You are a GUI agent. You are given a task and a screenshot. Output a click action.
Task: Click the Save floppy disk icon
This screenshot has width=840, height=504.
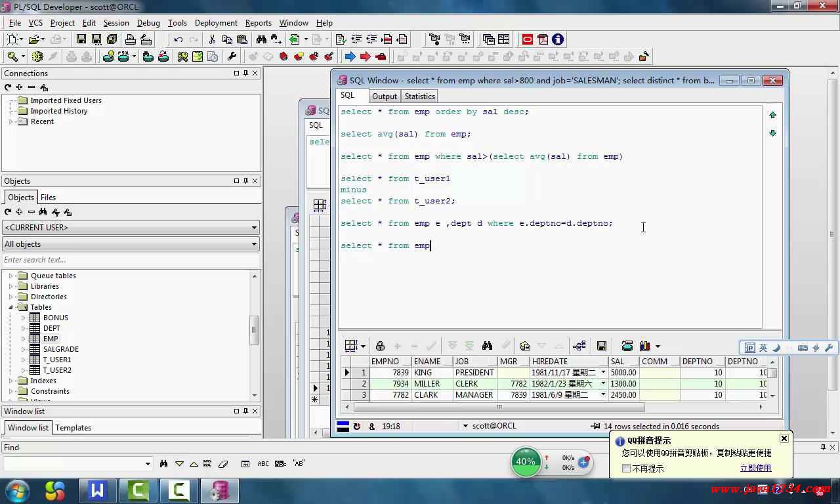[81, 39]
